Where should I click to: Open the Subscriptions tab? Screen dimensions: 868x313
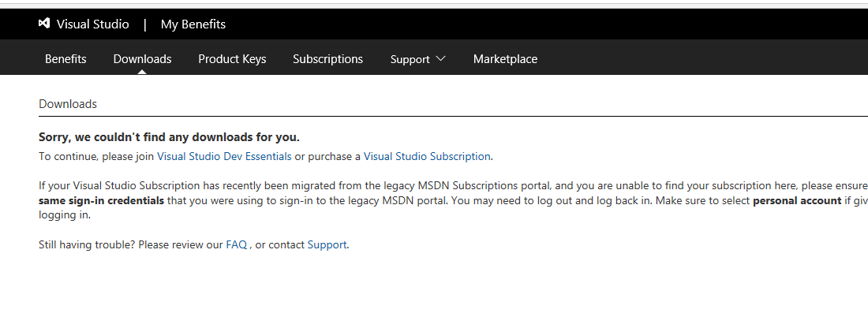(x=327, y=59)
